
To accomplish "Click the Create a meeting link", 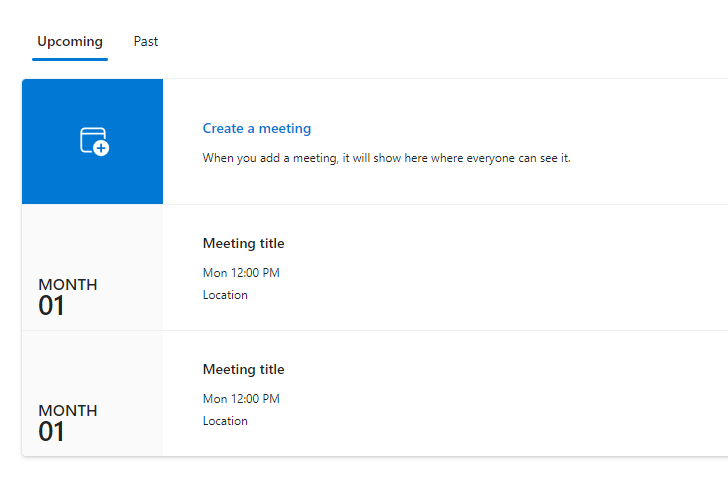I will (257, 128).
